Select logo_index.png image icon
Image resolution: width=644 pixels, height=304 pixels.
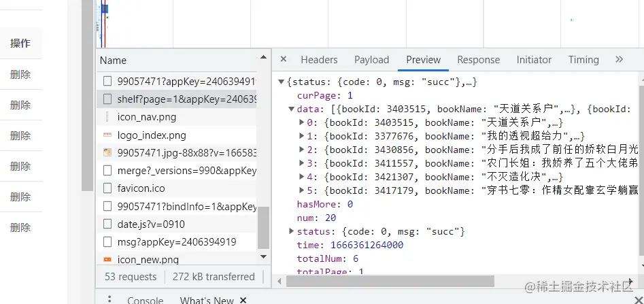[x=107, y=135]
